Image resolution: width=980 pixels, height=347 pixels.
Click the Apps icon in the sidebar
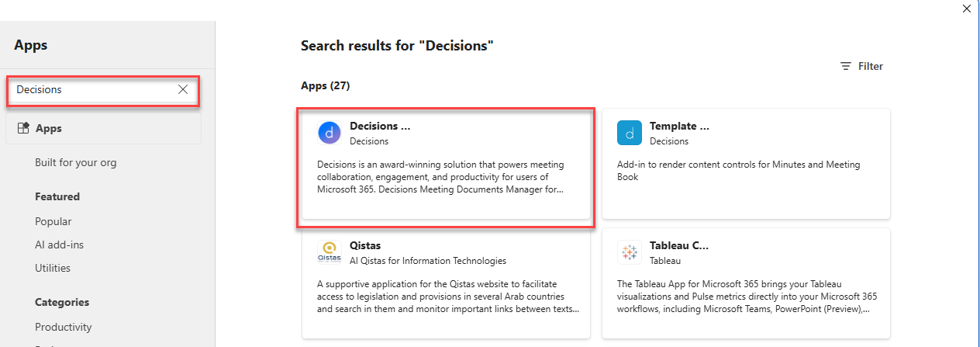pyautogui.click(x=23, y=128)
